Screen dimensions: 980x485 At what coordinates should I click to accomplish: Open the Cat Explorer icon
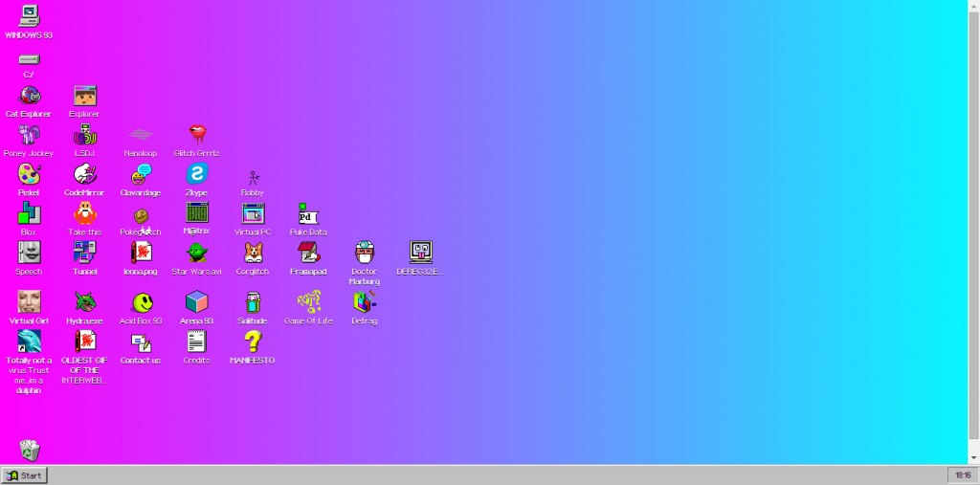tap(29, 96)
